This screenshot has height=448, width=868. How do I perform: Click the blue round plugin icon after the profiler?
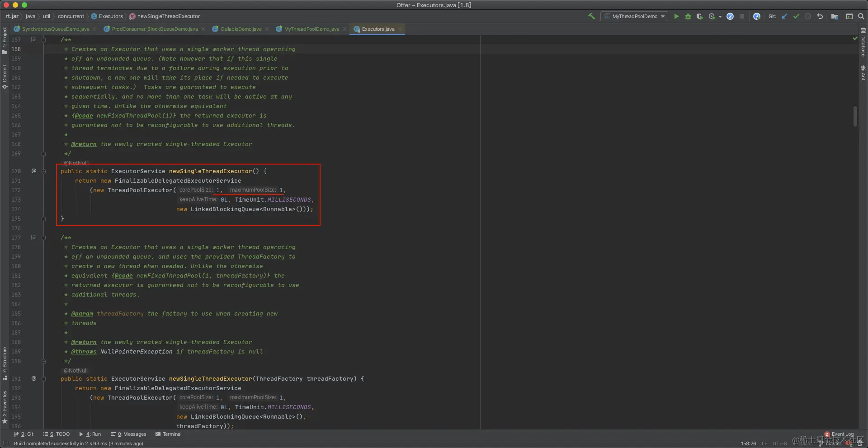[x=730, y=16]
